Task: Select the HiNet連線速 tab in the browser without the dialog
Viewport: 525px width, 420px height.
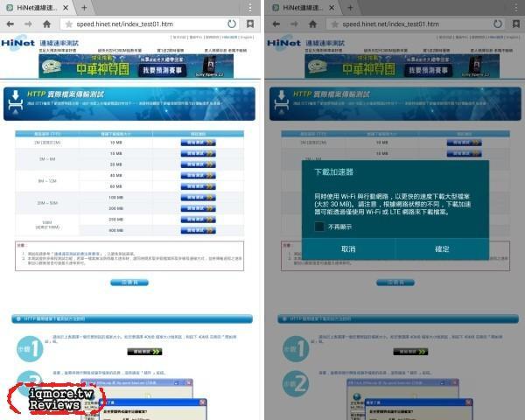Action: click(x=37, y=8)
